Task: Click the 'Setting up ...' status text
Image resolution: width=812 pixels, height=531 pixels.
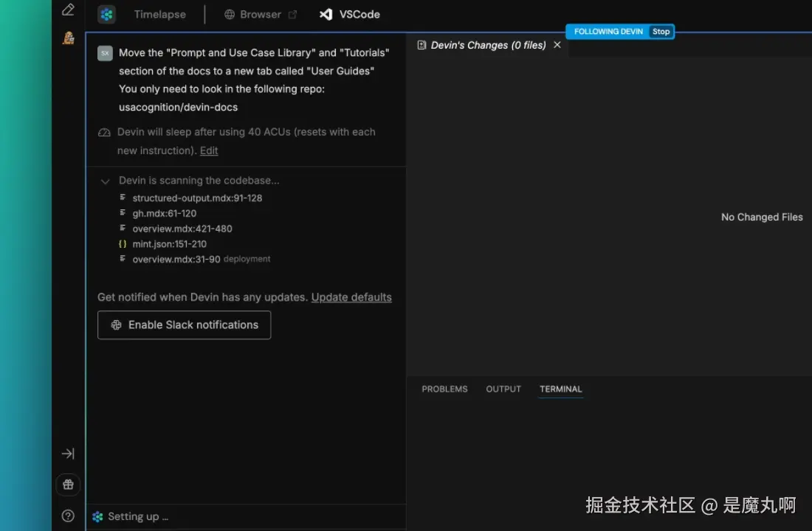Action: click(x=138, y=516)
